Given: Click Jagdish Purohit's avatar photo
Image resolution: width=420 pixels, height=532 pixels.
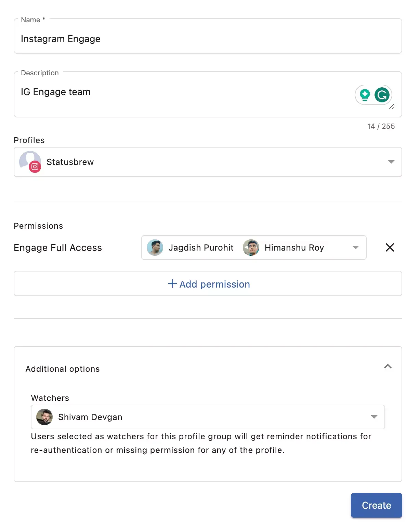Looking at the screenshot, I should tap(155, 248).
